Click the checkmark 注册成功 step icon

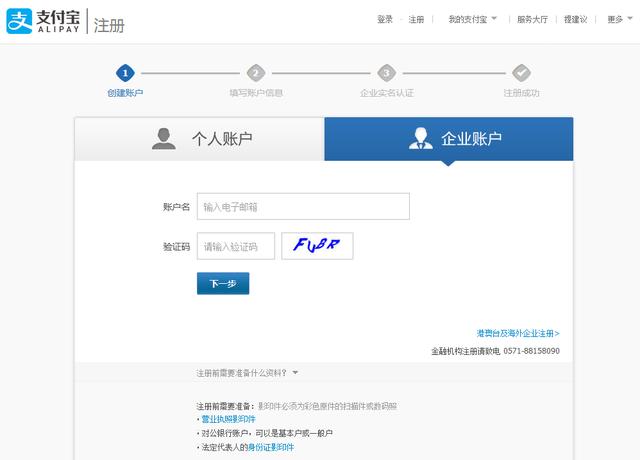521,73
